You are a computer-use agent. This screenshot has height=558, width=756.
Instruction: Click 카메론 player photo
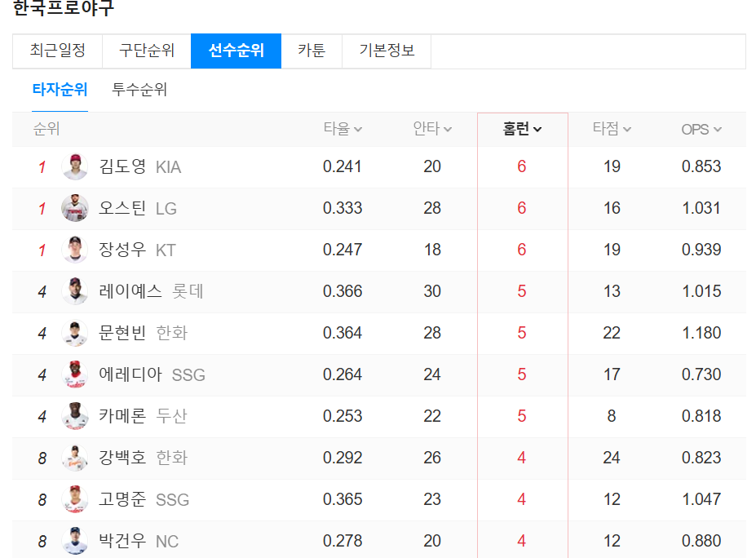click(75, 416)
